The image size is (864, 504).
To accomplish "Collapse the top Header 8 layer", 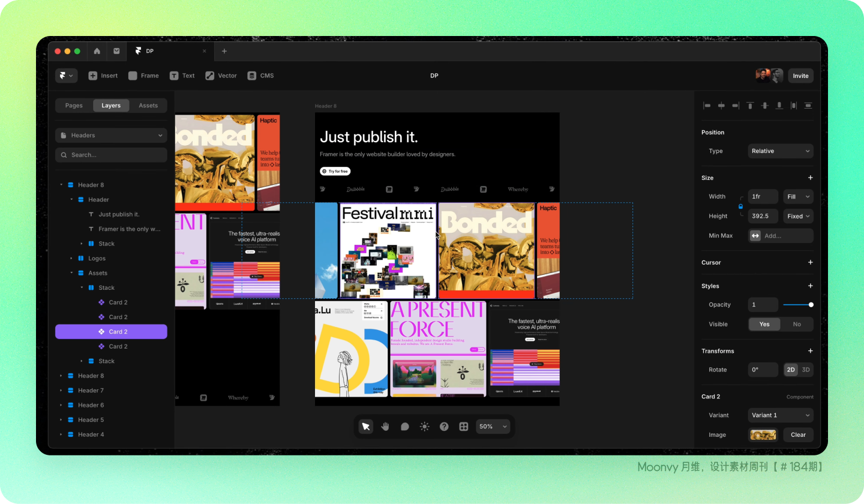I will point(61,185).
